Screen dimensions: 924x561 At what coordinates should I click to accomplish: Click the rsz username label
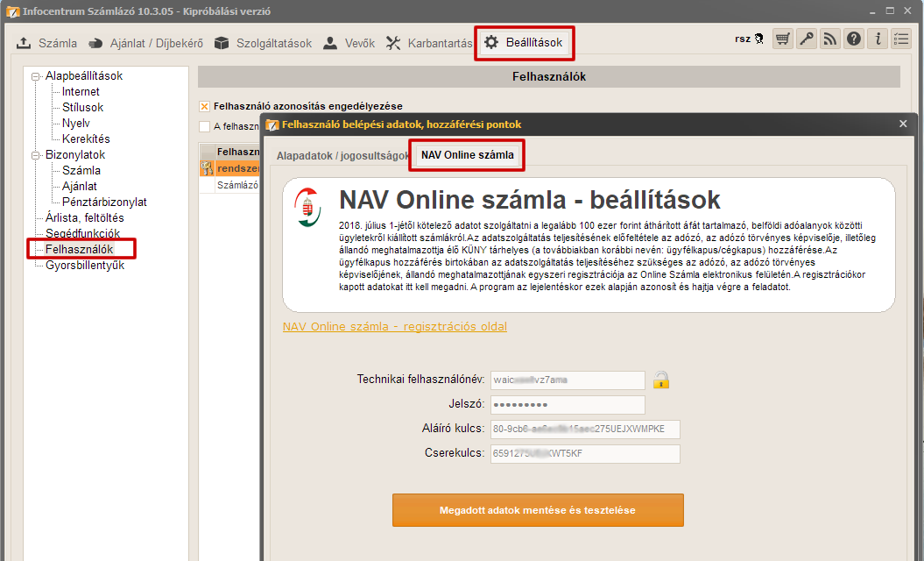point(743,39)
